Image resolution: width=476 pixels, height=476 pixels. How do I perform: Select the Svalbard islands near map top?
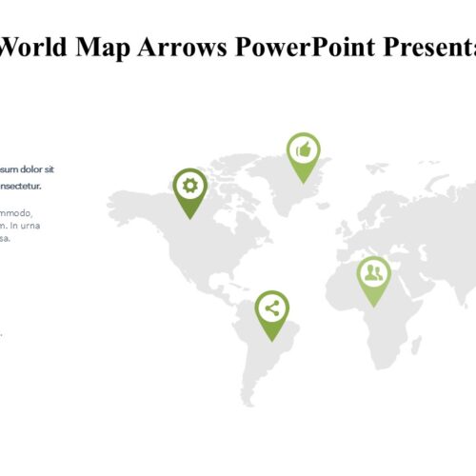[x=377, y=168]
